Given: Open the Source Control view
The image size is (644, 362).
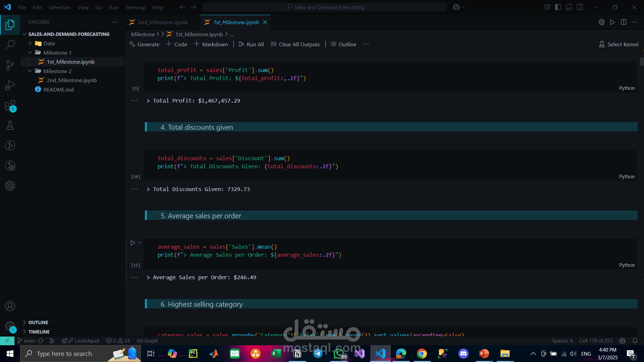Looking at the screenshot, I should click(10, 65).
